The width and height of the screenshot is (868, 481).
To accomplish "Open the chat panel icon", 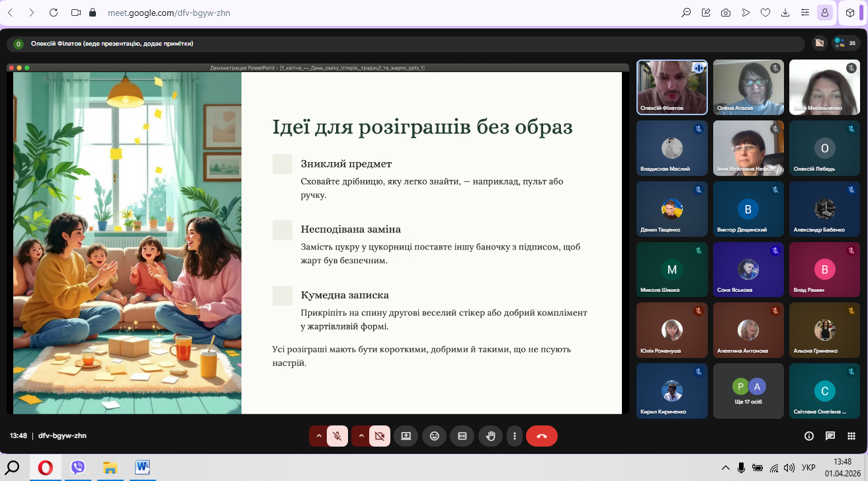I will point(830,436).
